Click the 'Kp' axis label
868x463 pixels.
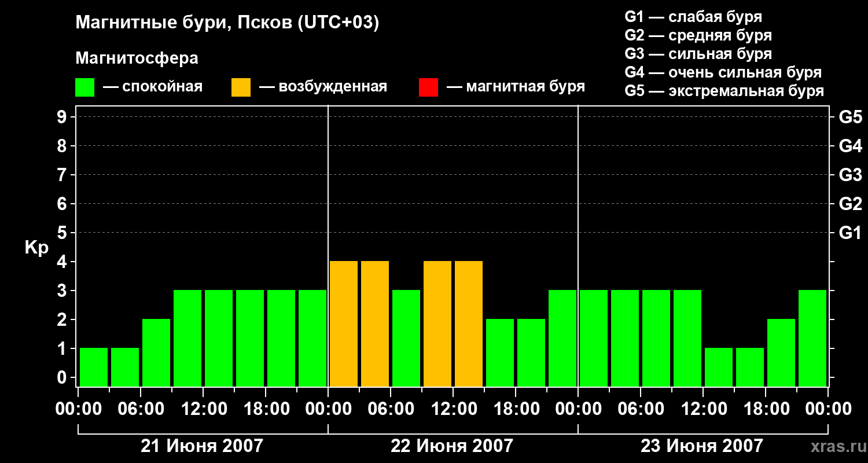coord(36,248)
